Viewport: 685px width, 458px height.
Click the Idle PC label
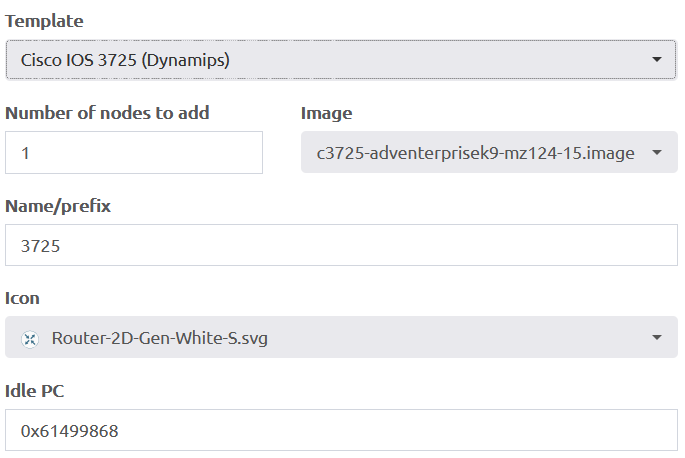tap(35, 391)
